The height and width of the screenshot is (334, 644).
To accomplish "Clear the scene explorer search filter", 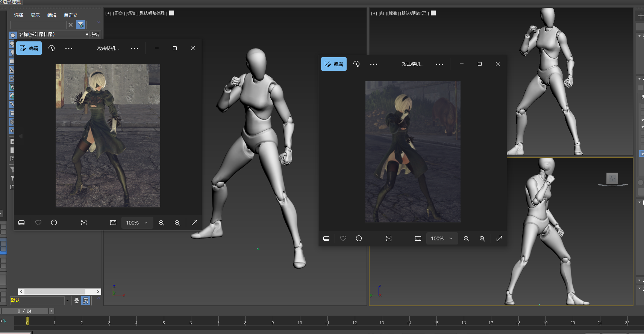I will pos(71,25).
